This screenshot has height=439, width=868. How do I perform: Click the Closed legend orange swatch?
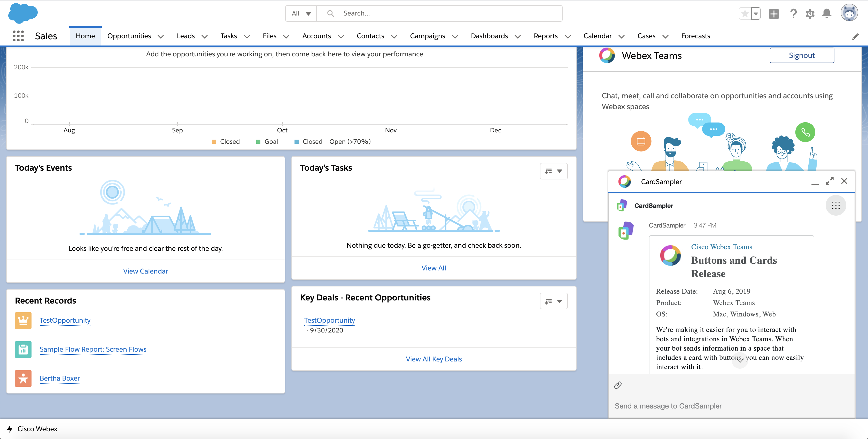214,142
